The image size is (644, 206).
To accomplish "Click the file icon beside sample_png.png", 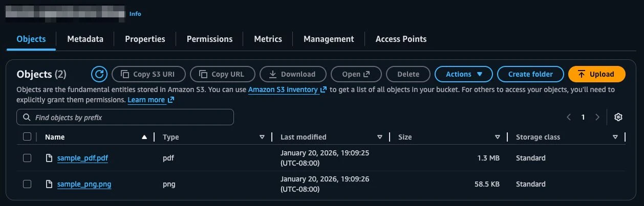I will (49, 184).
